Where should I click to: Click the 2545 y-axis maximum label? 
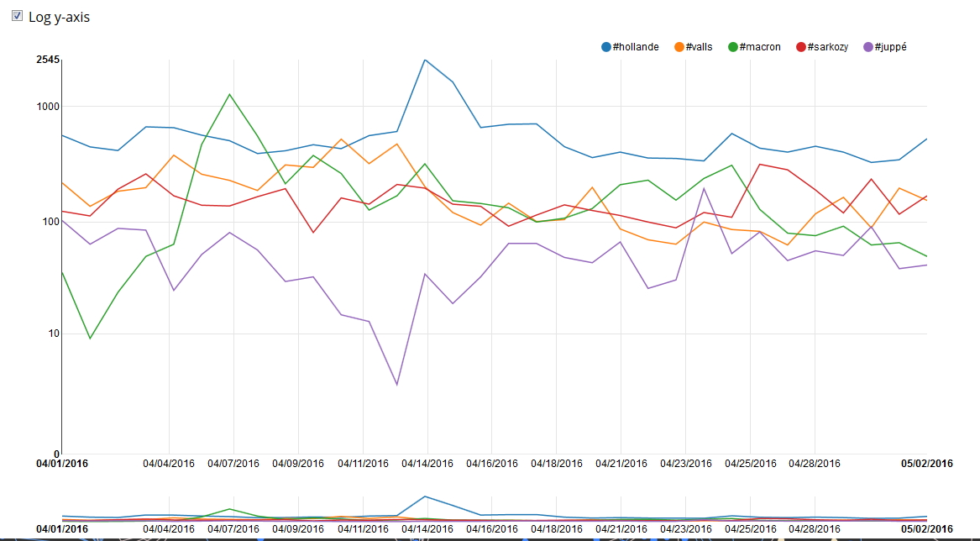point(48,60)
